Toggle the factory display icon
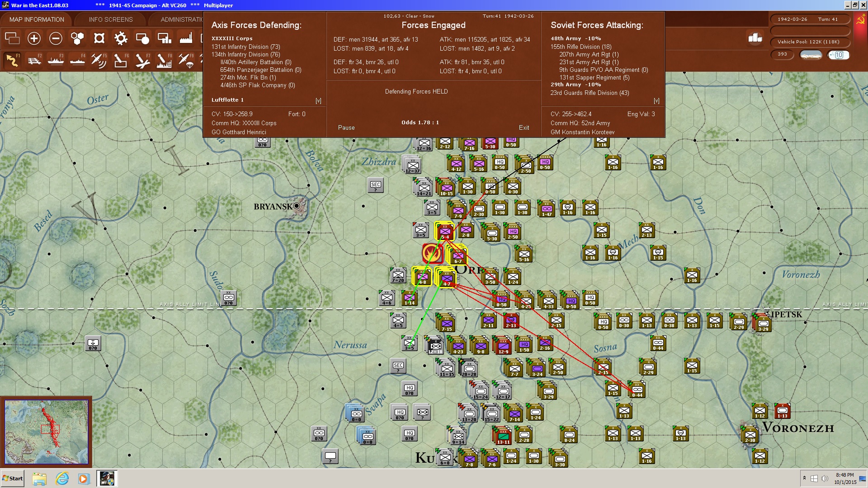 [x=186, y=38]
